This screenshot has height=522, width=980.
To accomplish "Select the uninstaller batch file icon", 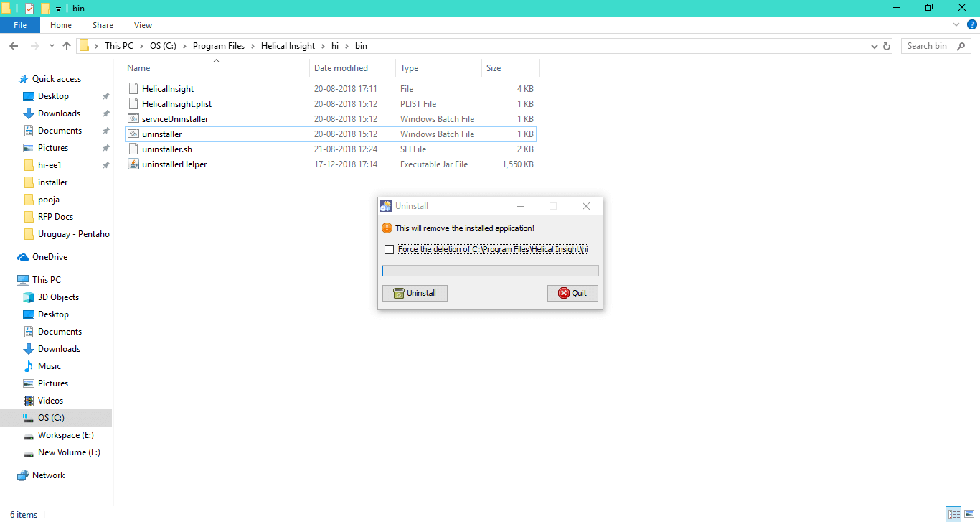I will (x=133, y=134).
